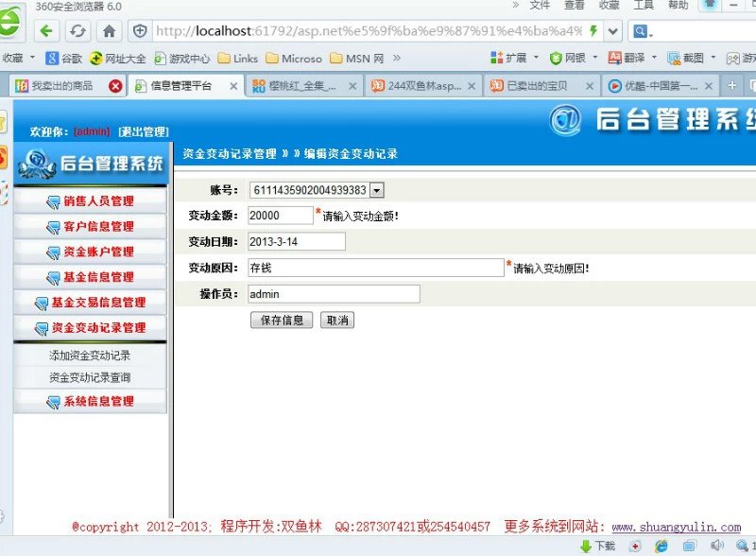Click the 保存信息 save button
The image size is (756, 556).
(x=282, y=320)
